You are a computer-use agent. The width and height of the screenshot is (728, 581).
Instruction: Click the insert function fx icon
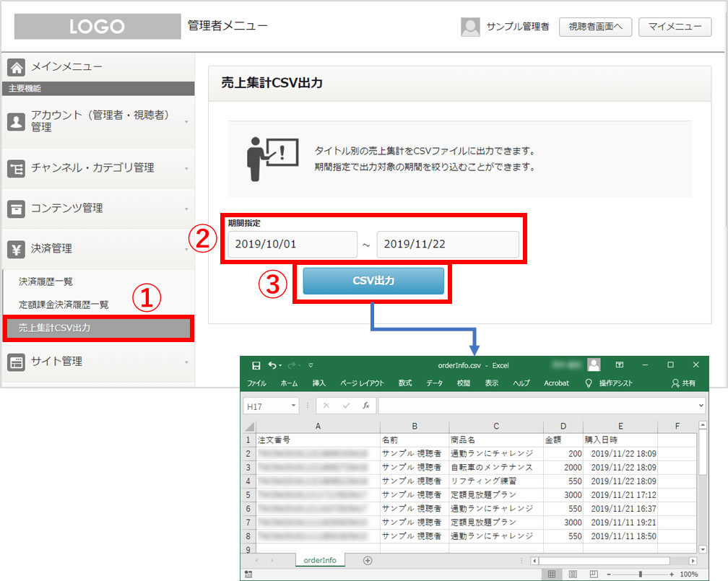click(366, 406)
